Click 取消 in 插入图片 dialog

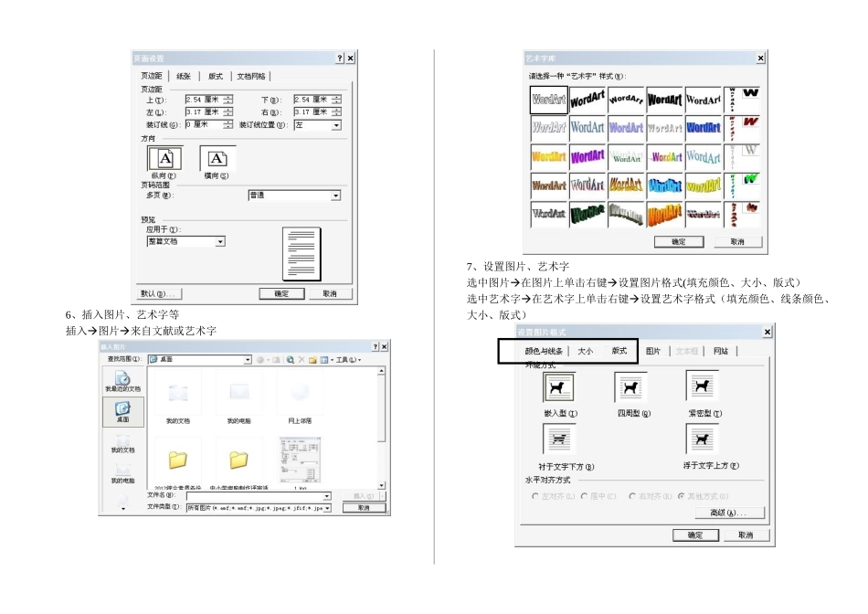tap(364, 508)
